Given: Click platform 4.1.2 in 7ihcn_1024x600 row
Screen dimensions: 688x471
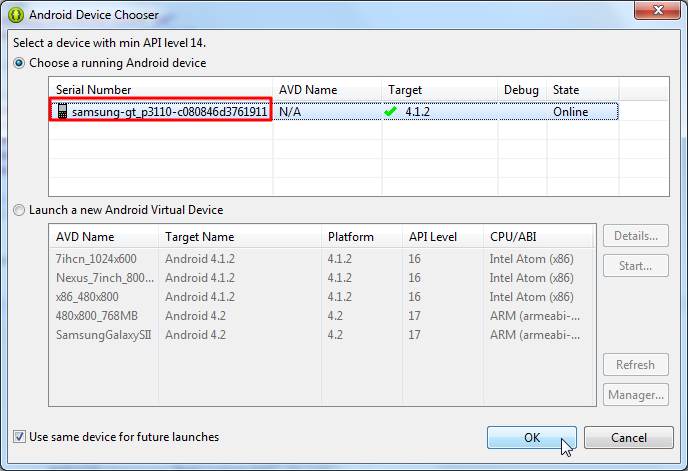Looking at the screenshot, I should pyautogui.click(x=339, y=259).
